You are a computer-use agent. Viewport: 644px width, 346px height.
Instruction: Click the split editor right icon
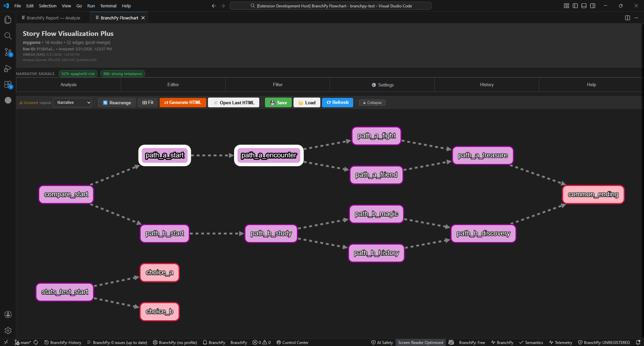click(x=628, y=18)
